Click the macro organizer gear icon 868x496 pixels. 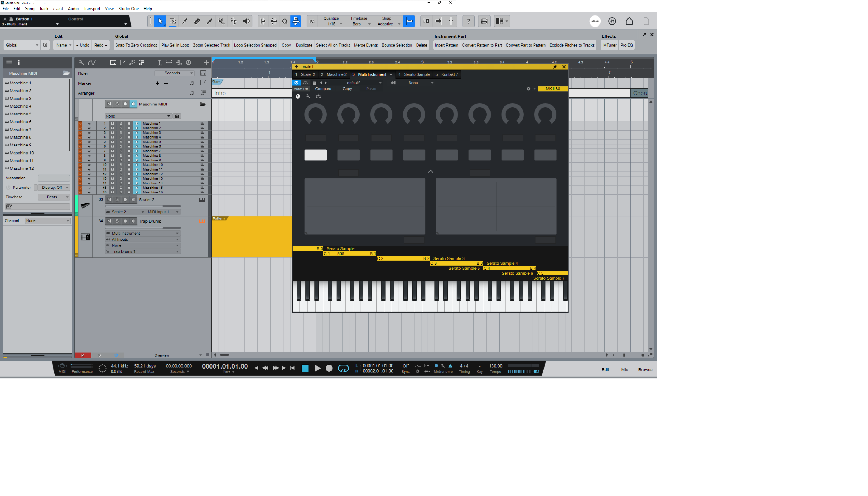point(45,45)
